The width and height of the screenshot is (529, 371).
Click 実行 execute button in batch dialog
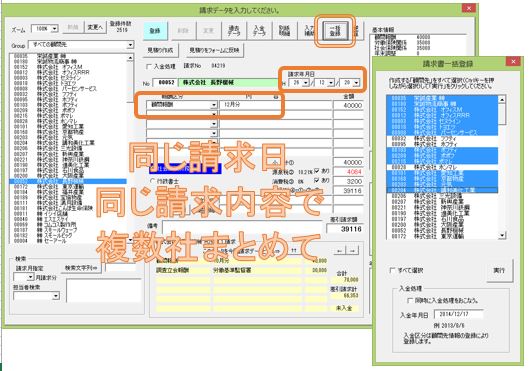click(x=499, y=270)
